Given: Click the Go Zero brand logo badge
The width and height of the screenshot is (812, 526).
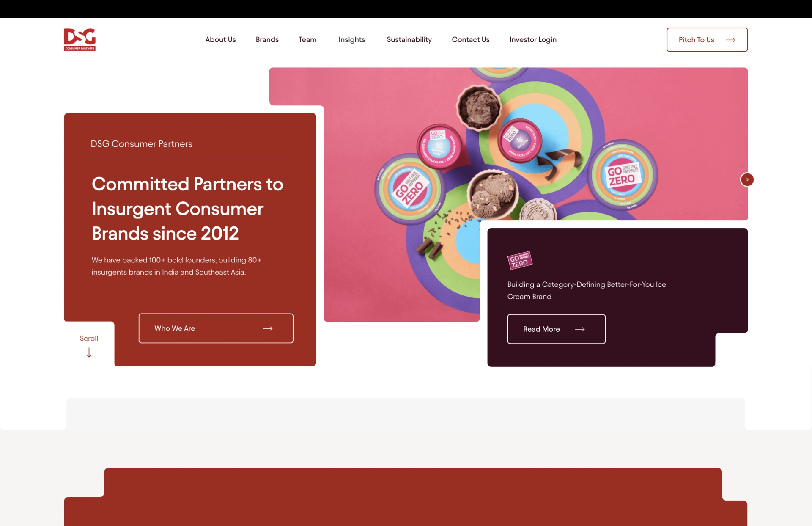Looking at the screenshot, I should (x=520, y=260).
